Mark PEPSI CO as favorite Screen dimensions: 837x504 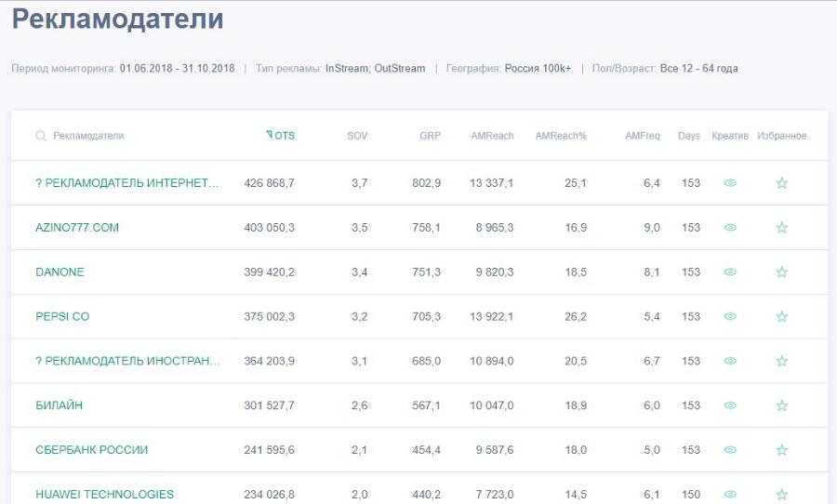coord(781,317)
